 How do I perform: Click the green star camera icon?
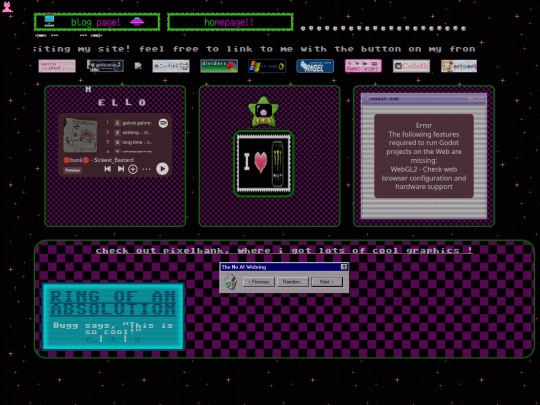pyautogui.click(x=263, y=112)
